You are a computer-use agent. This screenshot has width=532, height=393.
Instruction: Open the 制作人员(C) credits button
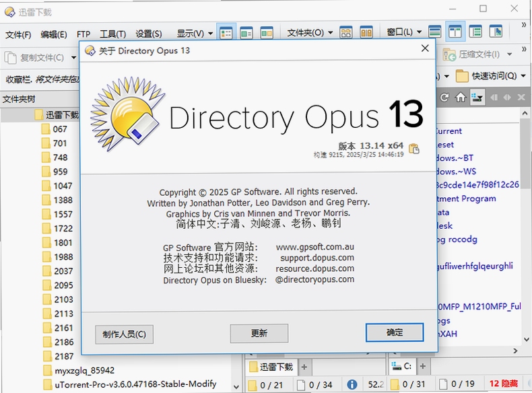tap(124, 334)
